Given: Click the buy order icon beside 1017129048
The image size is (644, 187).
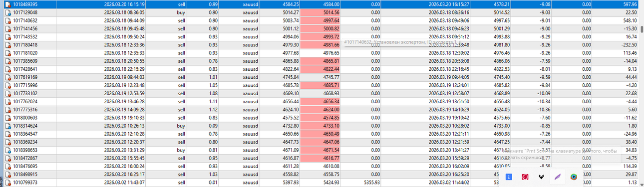Looking at the screenshot, I should click(x=7, y=12).
